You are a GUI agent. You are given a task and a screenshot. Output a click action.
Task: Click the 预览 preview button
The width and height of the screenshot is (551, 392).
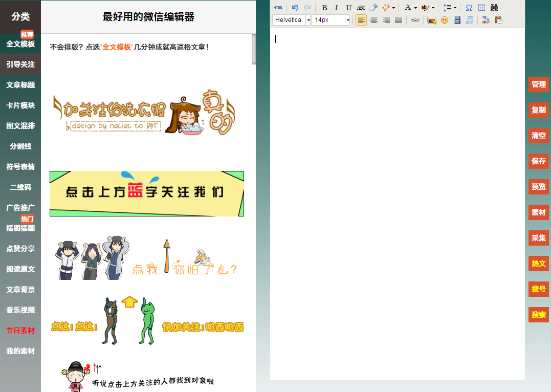click(538, 187)
